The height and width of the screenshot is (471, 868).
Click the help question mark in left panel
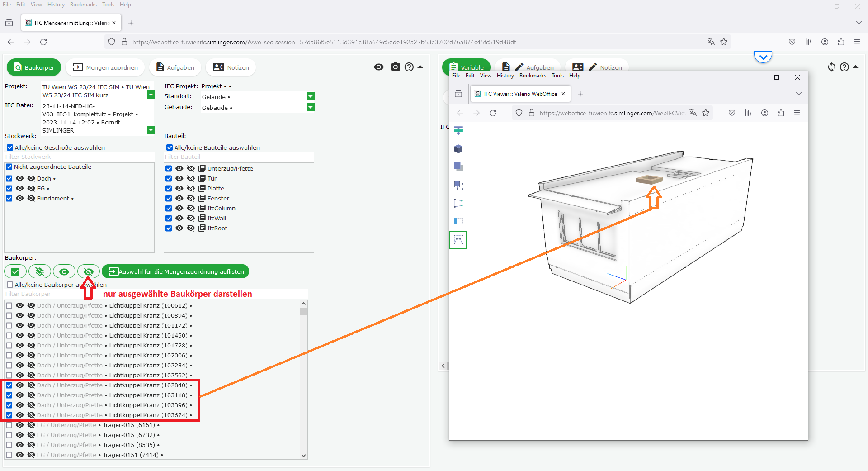coord(409,67)
